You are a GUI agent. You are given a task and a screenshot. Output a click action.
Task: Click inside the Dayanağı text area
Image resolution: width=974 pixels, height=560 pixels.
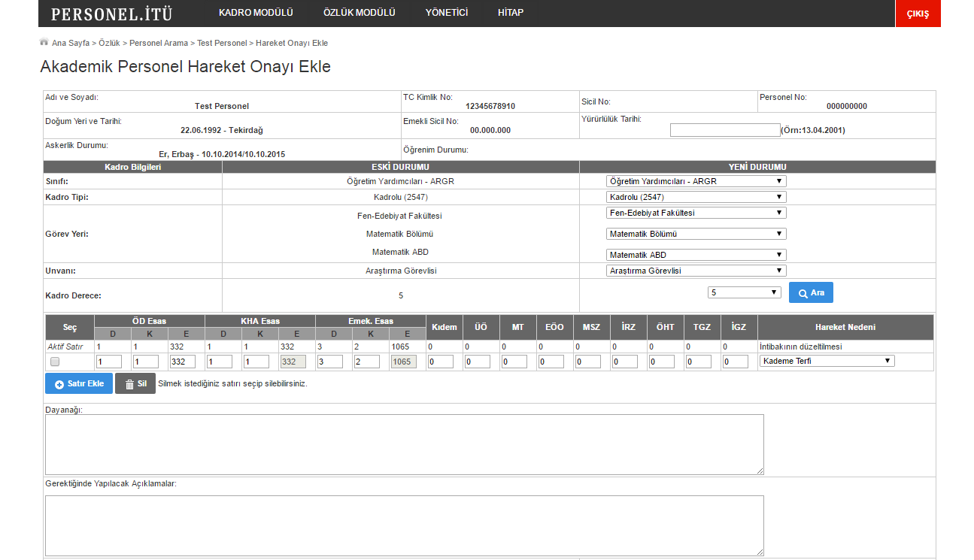[x=405, y=444]
